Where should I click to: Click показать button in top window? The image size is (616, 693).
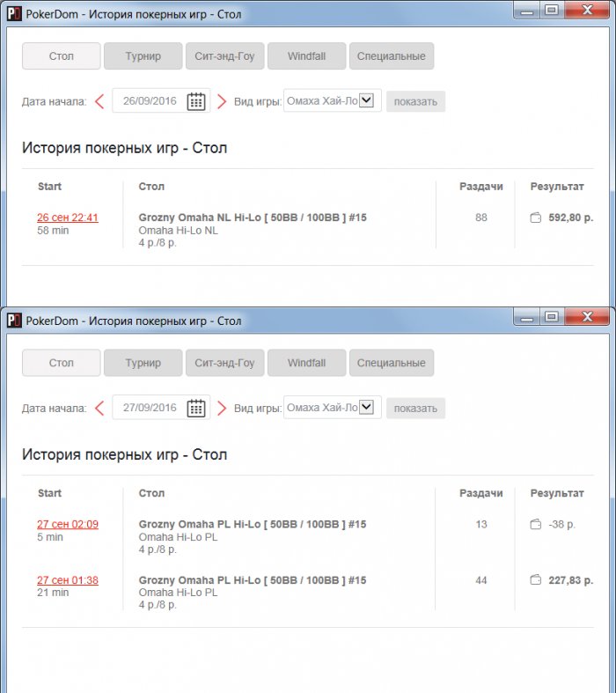tap(415, 101)
